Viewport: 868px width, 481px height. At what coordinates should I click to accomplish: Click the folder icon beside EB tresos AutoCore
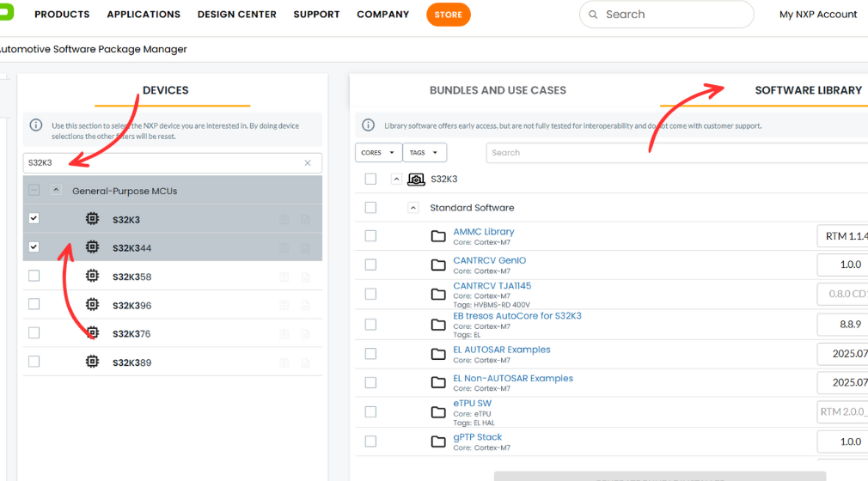click(x=438, y=325)
